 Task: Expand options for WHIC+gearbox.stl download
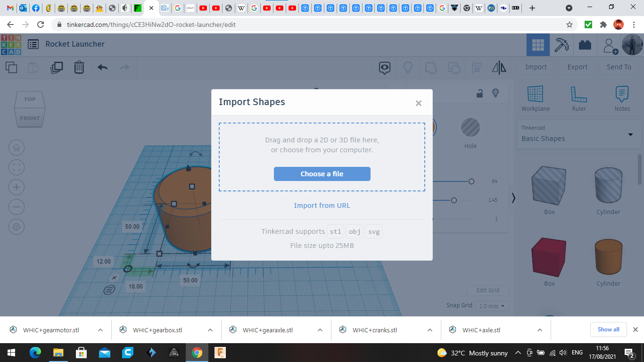(x=210, y=330)
